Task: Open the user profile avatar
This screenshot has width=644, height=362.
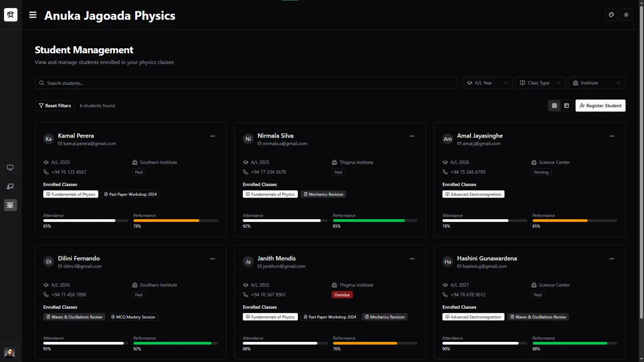Action: click(x=9, y=353)
